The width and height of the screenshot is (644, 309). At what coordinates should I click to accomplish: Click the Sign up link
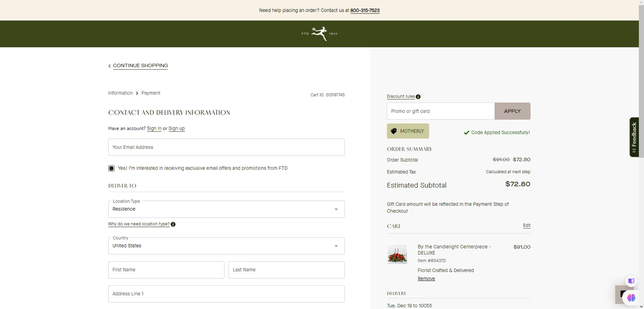point(176,128)
